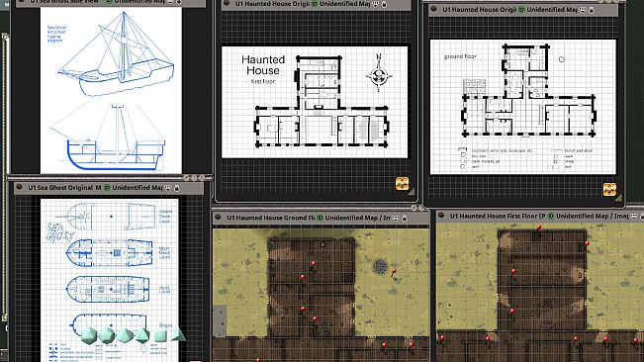Viewport: 644px width, 362px height.
Task: Click link icon of U1 Haunted House Ground Fl window
Action: 218,218
